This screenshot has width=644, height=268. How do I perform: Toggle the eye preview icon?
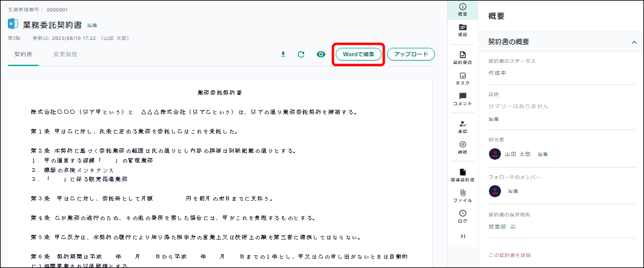(x=321, y=54)
